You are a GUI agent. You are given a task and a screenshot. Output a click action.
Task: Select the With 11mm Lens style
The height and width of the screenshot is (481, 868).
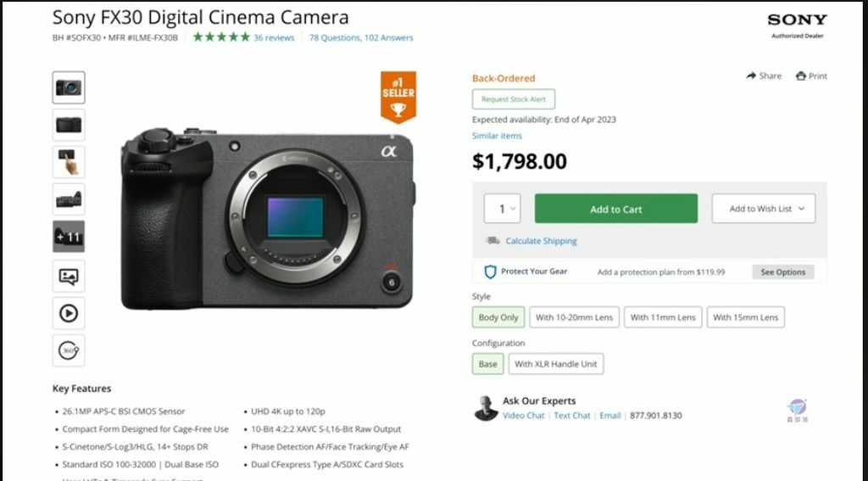click(663, 317)
